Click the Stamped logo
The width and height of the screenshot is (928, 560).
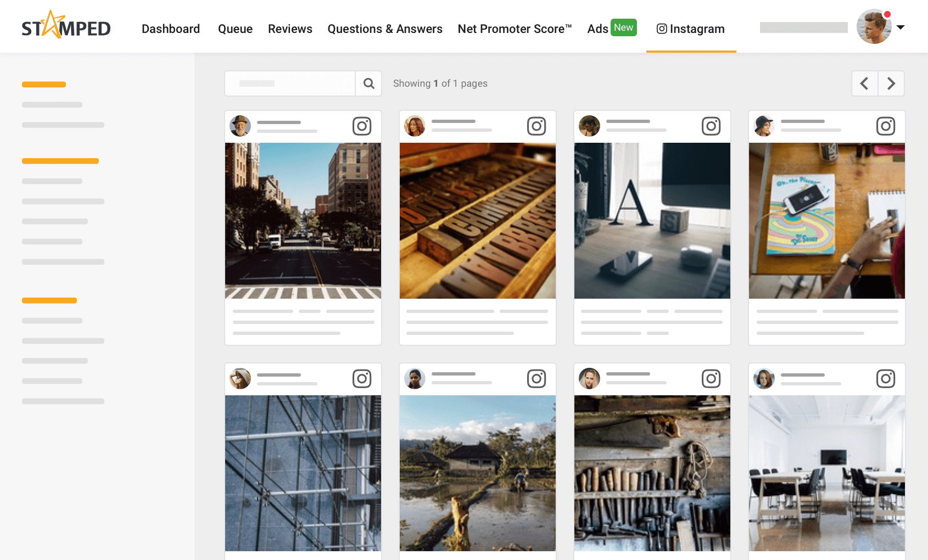(x=66, y=26)
